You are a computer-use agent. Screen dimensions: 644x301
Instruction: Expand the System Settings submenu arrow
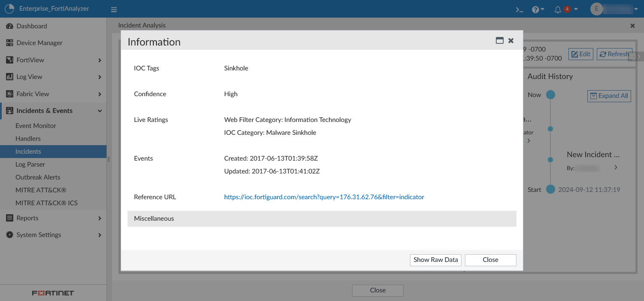pos(100,235)
